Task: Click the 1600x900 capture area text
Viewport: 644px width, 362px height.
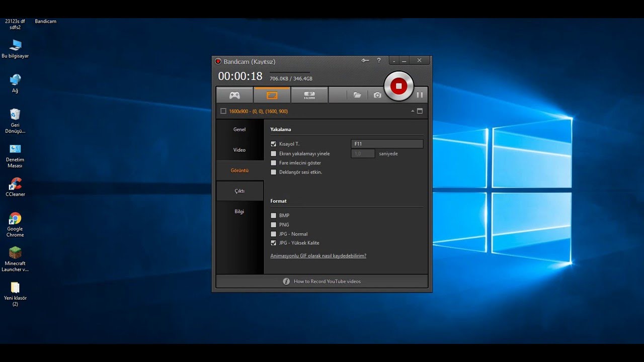Action: (x=259, y=111)
